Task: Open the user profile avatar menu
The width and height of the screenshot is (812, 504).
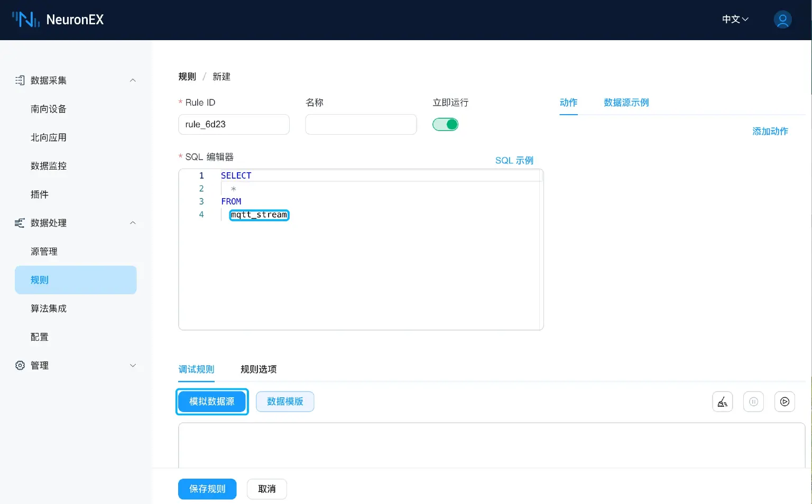Action: tap(782, 20)
